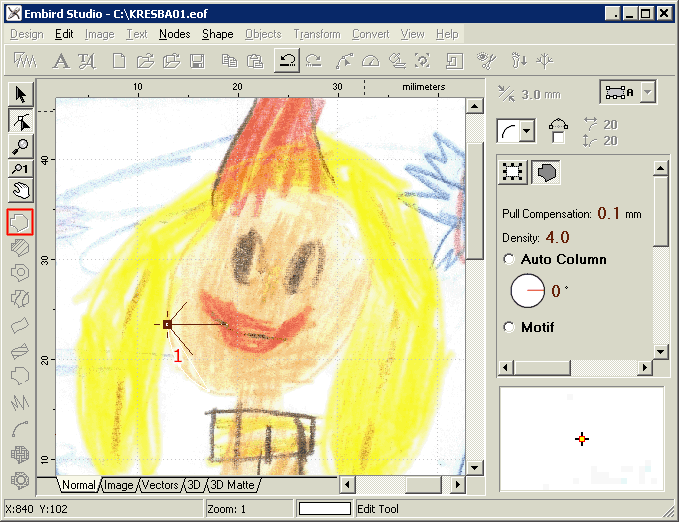Switch to the Image view tab
The width and height of the screenshot is (679, 522).
coord(119,485)
